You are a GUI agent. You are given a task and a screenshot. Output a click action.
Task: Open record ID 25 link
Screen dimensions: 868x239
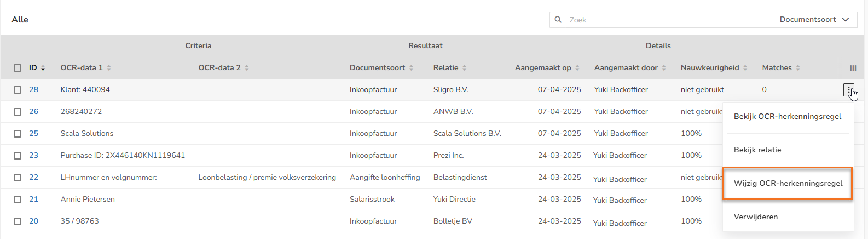point(34,133)
